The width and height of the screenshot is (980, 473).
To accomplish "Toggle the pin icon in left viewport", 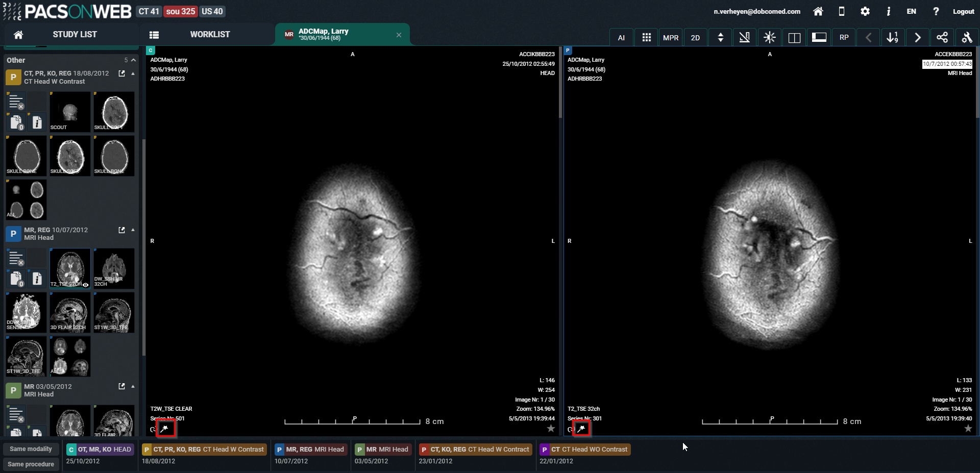I will (x=164, y=429).
